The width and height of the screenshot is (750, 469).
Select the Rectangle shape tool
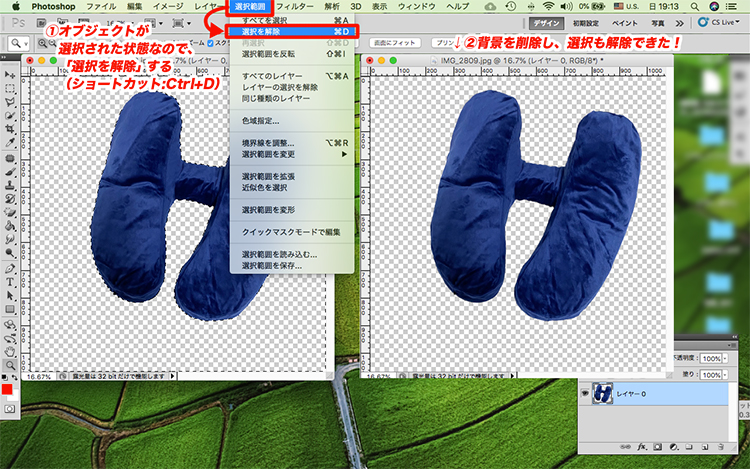tap(10, 309)
